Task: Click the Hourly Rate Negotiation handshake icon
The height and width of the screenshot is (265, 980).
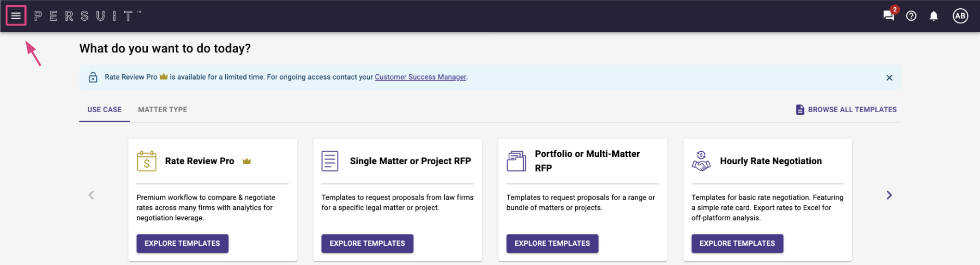Action: click(701, 161)
